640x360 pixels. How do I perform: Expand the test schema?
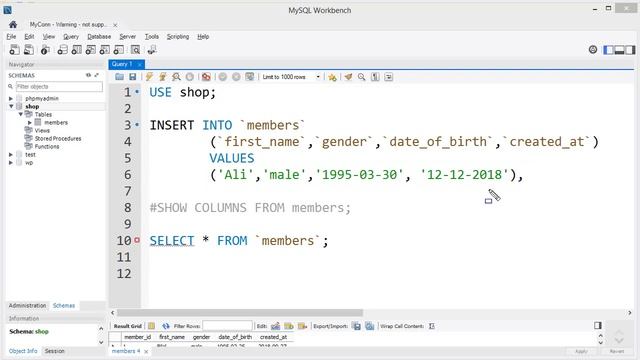(11, 155)
